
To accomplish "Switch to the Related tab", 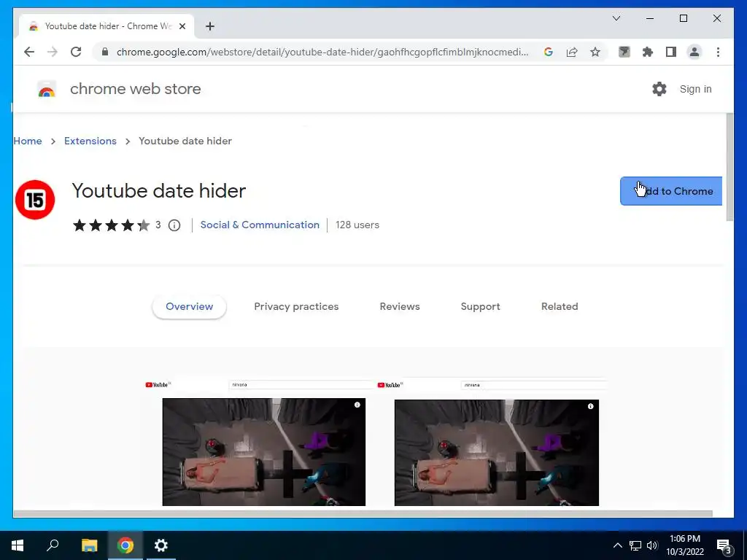I will coord(560,307).
